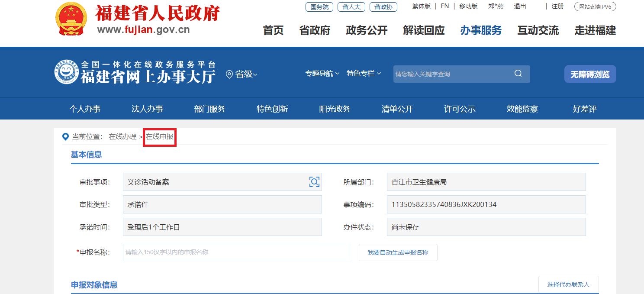Screen dimensions: 644x294
Task: Click the 国务院 link at the top
Action: click(x=319, y=7)
